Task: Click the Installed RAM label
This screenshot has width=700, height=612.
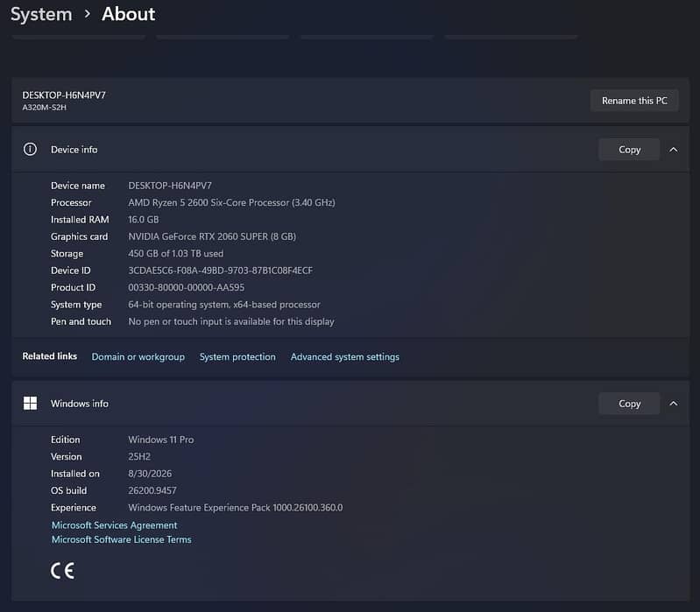Action: pos(80,220)
